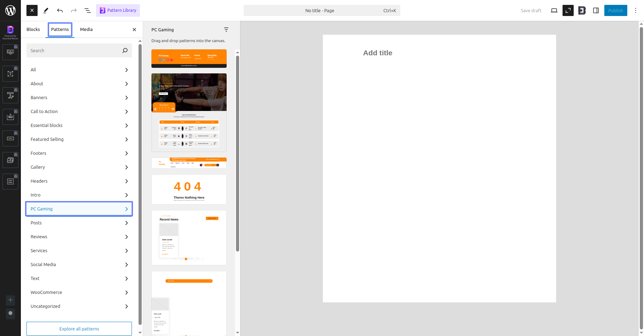Open the gear settings icon in sidebar

[10, 313]
